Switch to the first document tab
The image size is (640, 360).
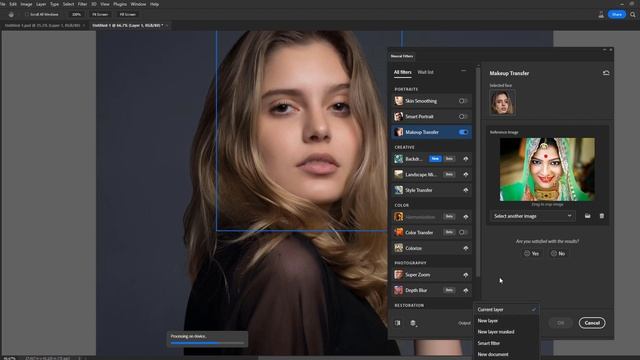(x=42, y=25)
